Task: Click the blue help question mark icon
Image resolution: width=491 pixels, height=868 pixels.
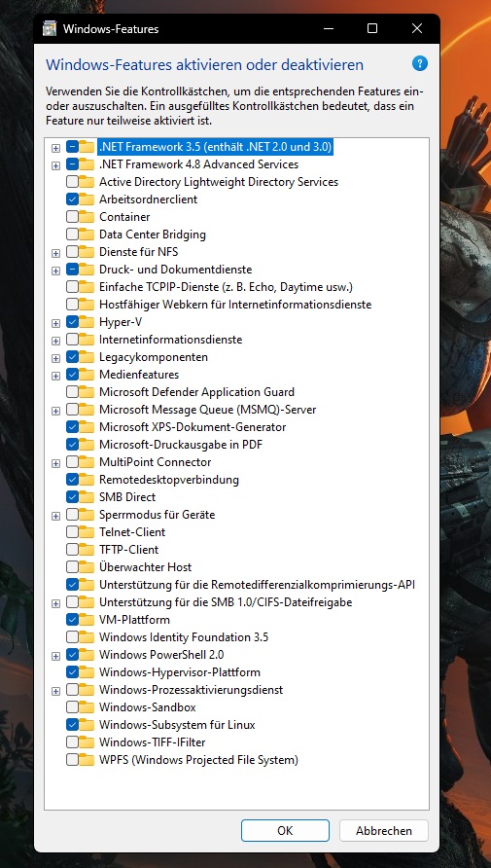Action: point(420,63)
